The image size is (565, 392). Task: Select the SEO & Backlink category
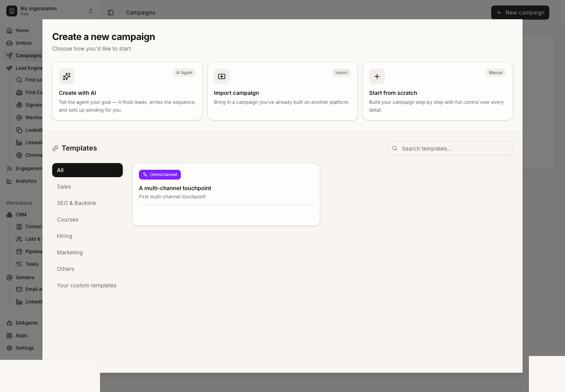pos(87,203)
